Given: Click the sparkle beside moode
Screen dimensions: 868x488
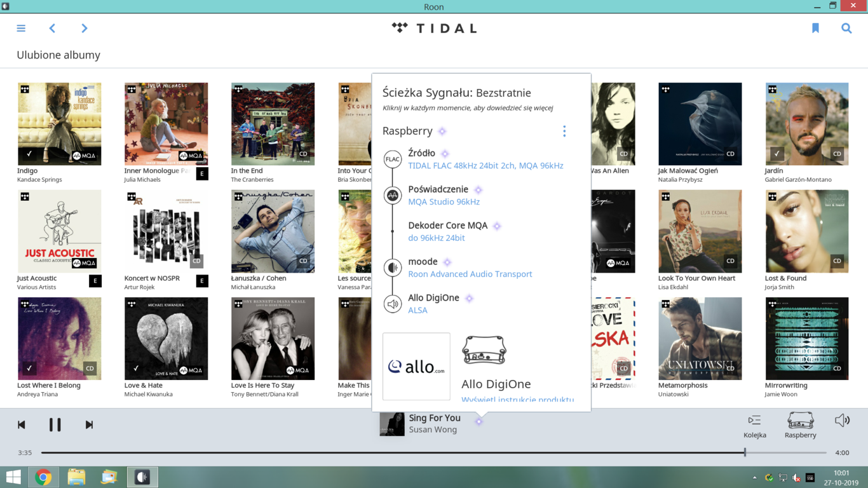Looking at the screenshot, I should coord(447,262).
